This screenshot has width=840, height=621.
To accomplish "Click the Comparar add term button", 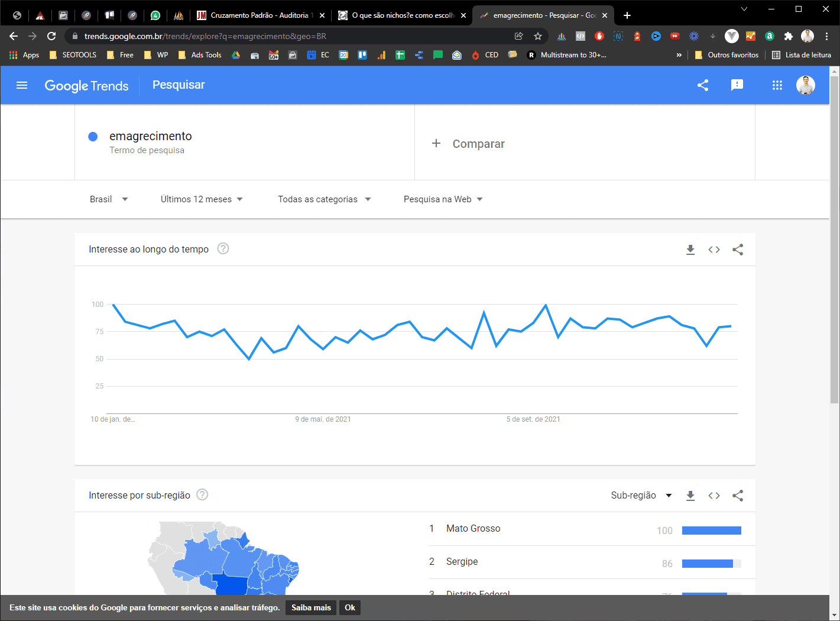I will [468, 144].
